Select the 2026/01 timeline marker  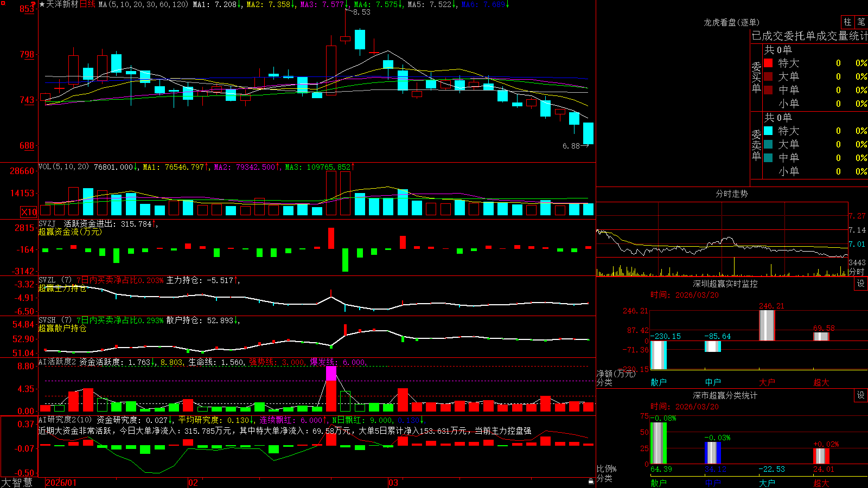click(61, 483)
